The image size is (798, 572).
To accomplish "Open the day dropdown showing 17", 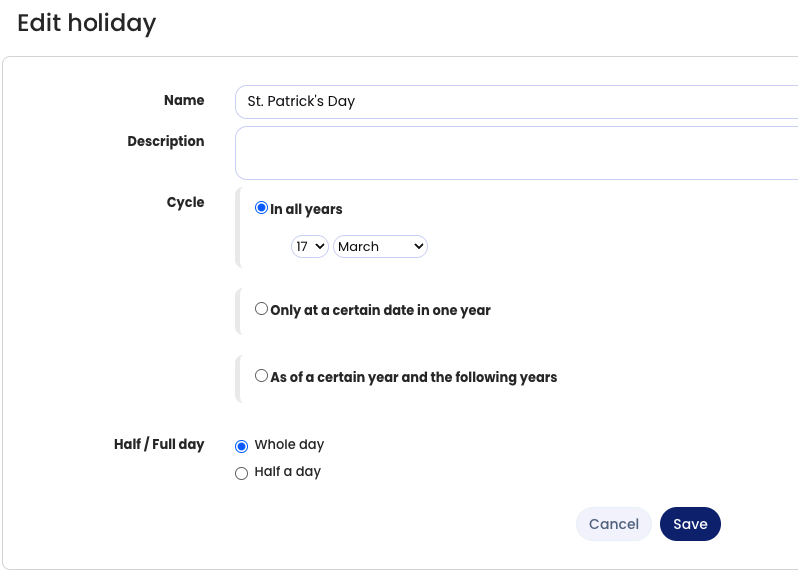I will 310,246.
